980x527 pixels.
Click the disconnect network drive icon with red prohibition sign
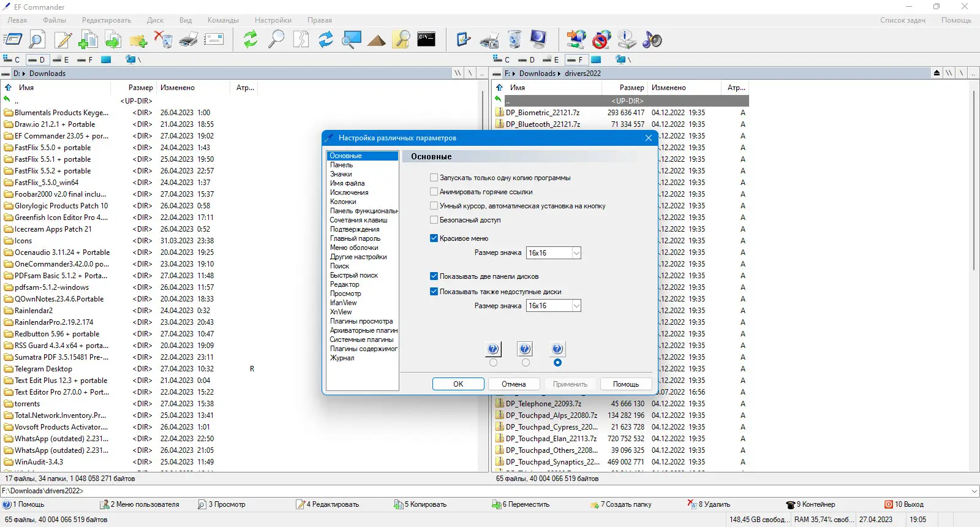pos(601,40)
